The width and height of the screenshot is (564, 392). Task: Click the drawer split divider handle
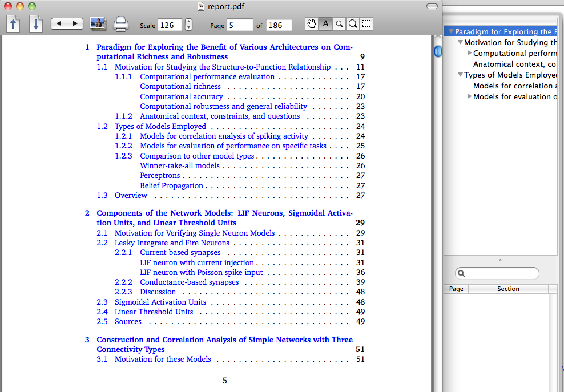tap(500, 260)
